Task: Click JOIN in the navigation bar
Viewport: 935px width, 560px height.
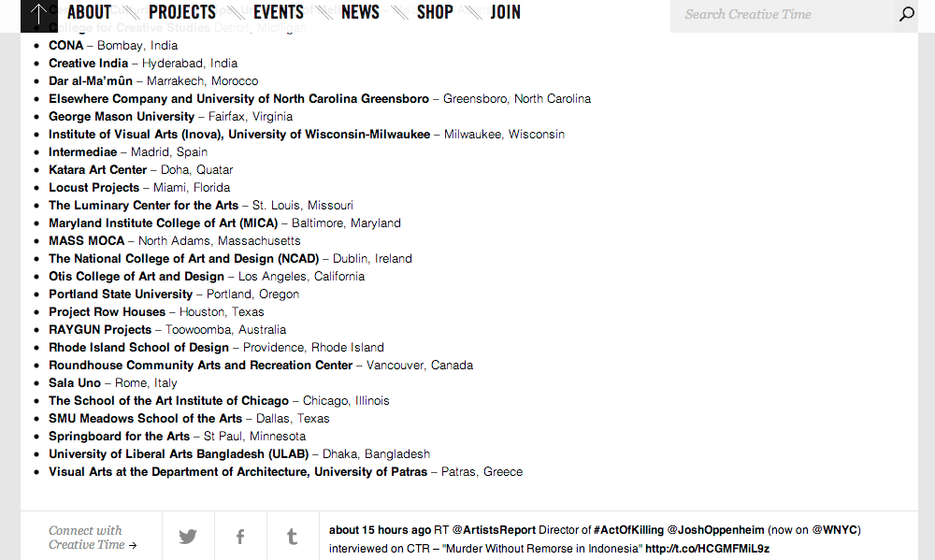Action: click(505, 13)
